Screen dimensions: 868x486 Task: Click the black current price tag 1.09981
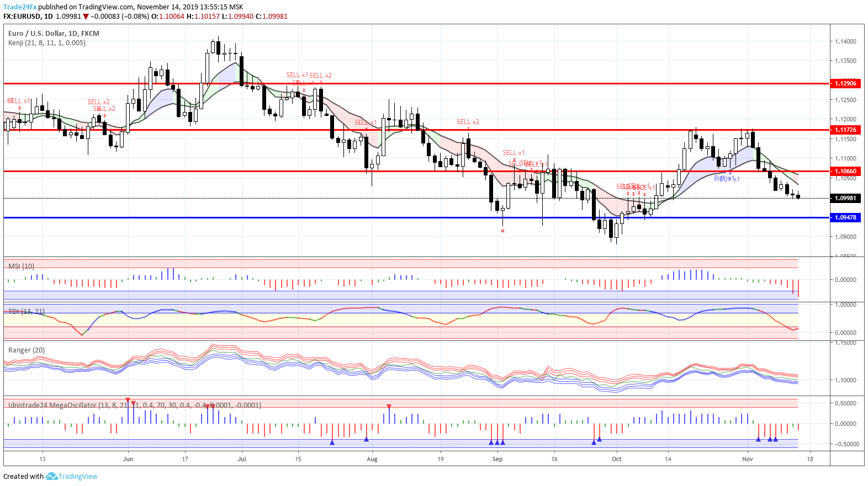point(845,198)
